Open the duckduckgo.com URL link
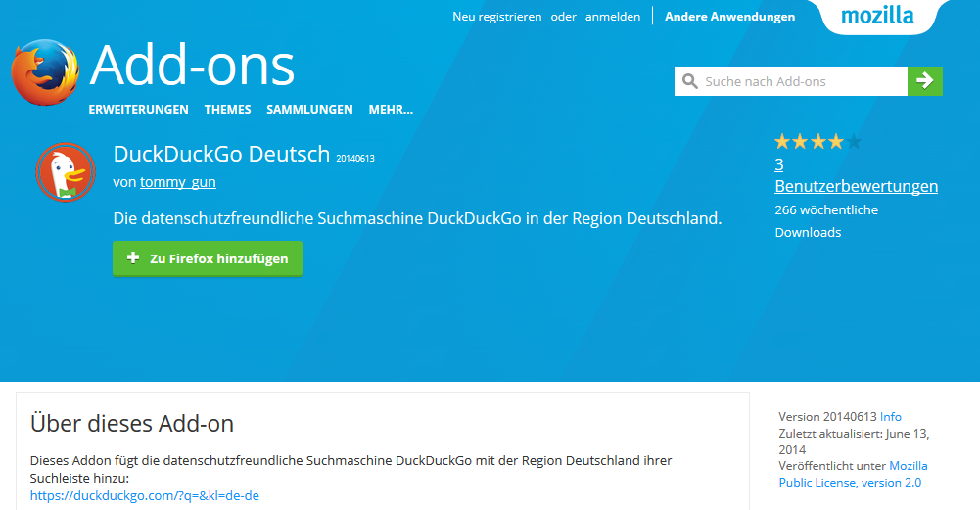The width and height of the screenshot is (980, 510). 144,495
